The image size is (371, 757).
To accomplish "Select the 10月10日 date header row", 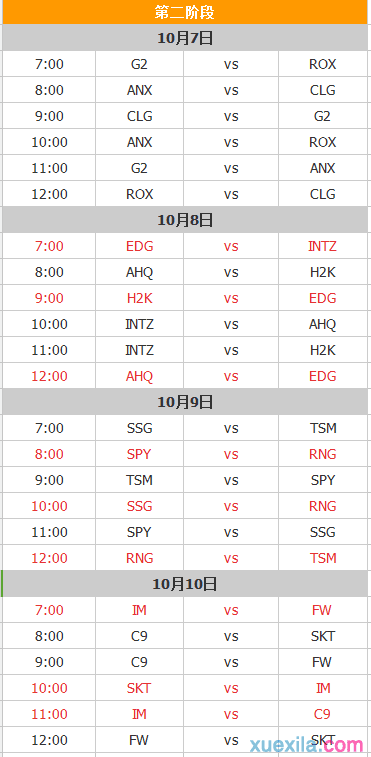I will [x=185, y=584].
